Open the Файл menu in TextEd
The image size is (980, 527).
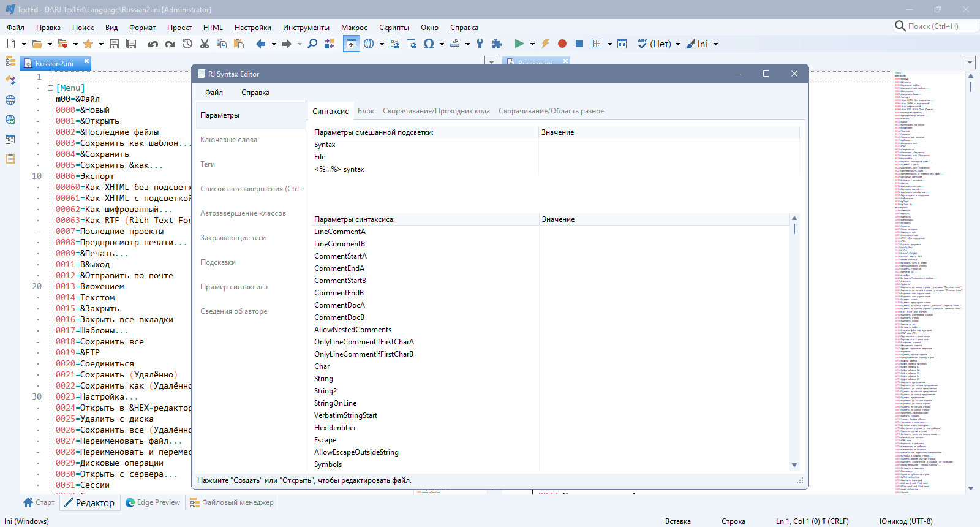pyautogui.click(x=15, y=27)
